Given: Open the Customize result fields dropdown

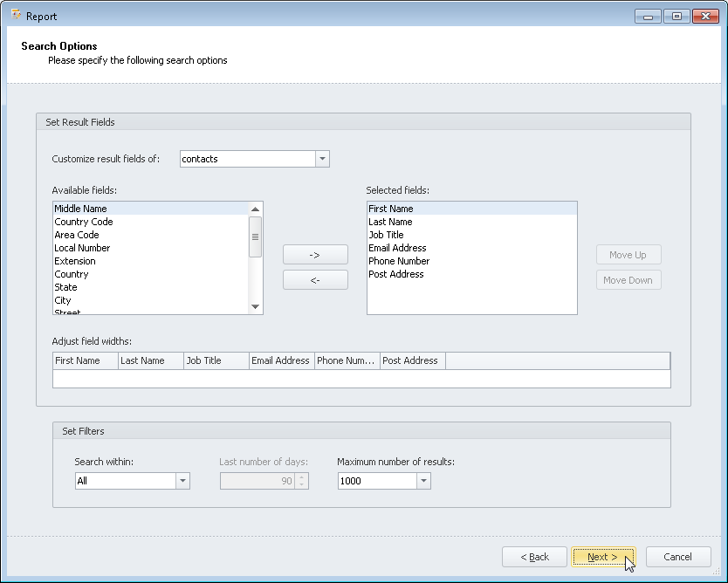Looking at the screenshot, I should 322,159.
